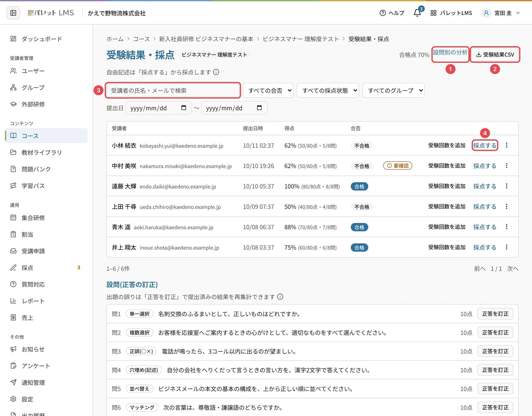This screenshot has height=416, width=532.
Task: Click the 要確認 badge on 中村 美咲 row
Action: point(398,166)
